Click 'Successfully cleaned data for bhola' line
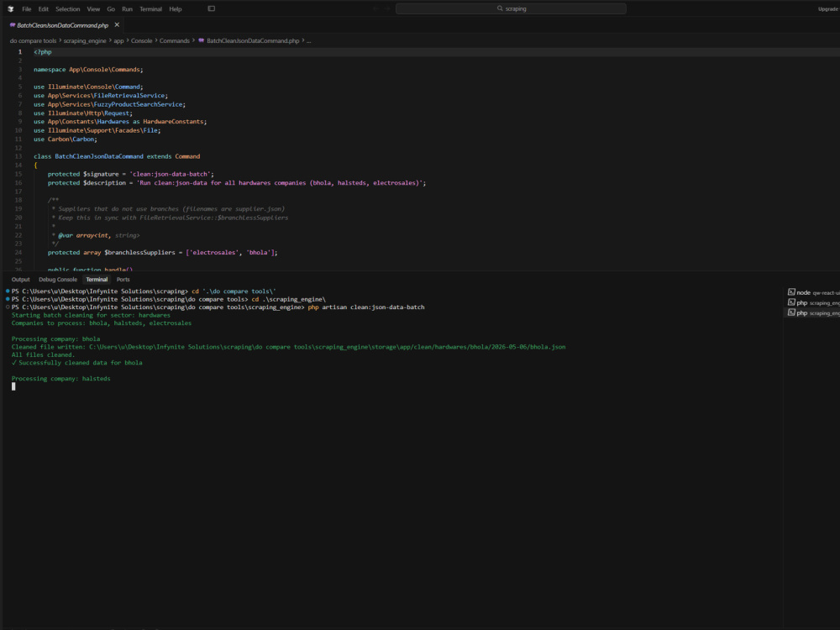This screenshot has width=840, height=630. pos(77,363)
